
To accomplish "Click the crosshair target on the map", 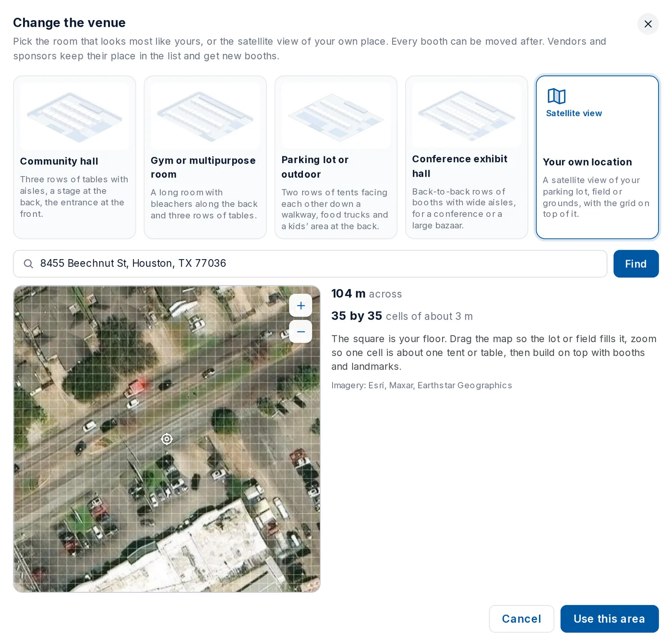I will (167, 439).
